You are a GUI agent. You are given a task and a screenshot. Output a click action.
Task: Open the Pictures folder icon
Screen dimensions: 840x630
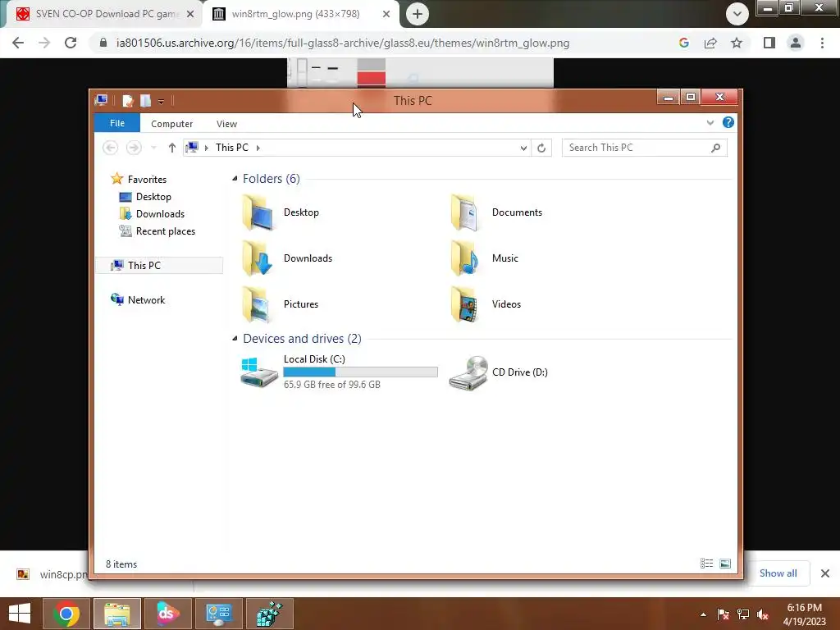pyautogui.click(x=256, y=304)
